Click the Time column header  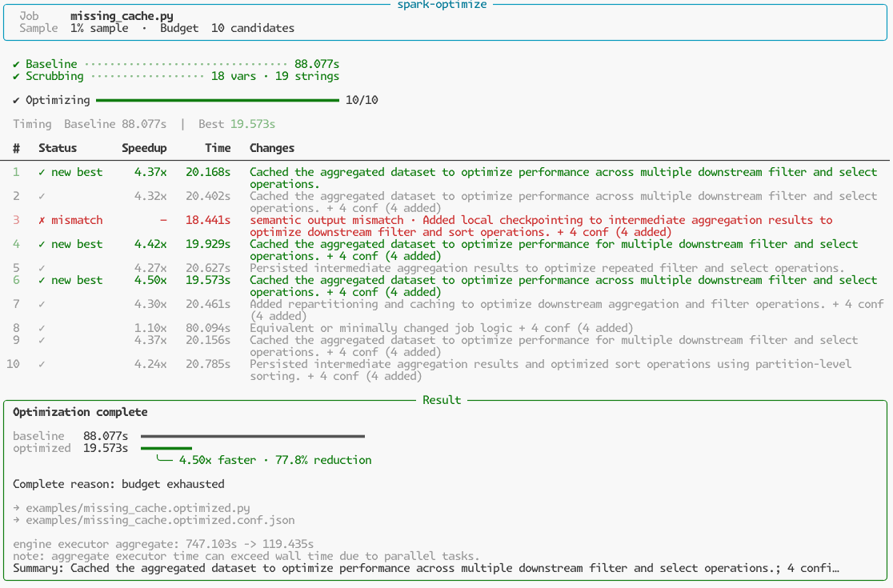click(218, 148)
